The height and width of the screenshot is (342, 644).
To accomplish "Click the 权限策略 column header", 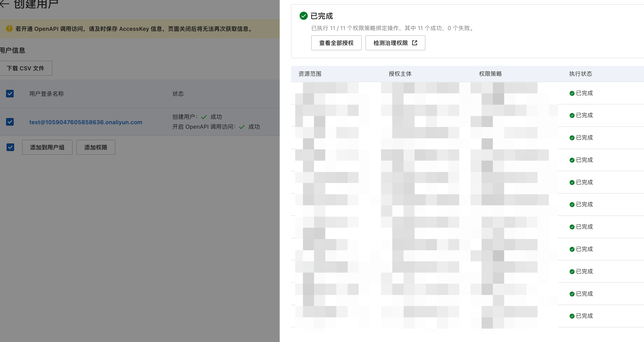I will point(490,74).
